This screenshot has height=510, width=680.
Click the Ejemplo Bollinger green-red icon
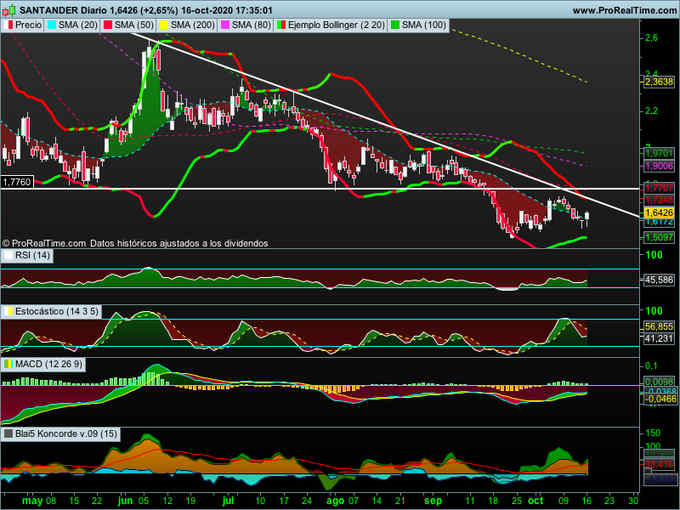(x=281, y=25)
